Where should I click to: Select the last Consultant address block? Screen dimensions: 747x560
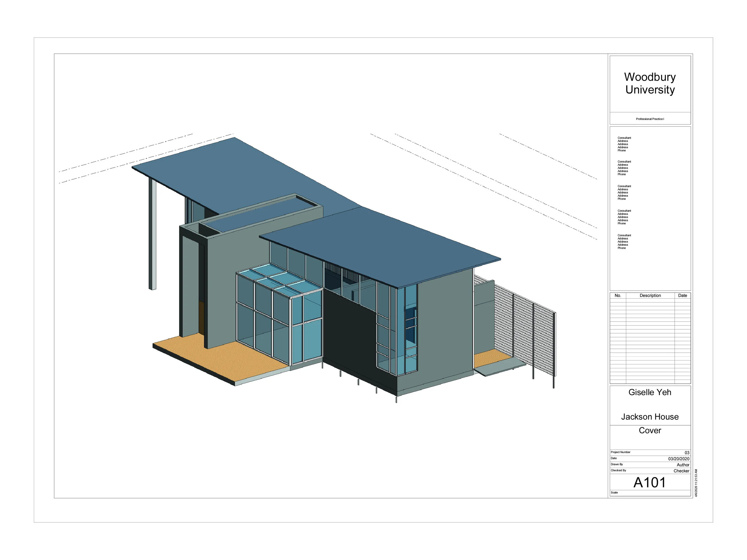click(x=624, y=242)
